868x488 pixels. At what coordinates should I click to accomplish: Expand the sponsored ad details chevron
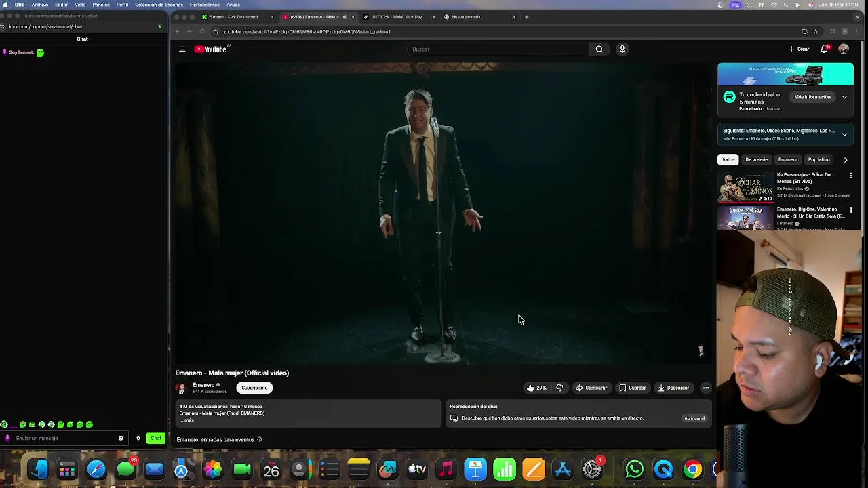tap(844, 97)
